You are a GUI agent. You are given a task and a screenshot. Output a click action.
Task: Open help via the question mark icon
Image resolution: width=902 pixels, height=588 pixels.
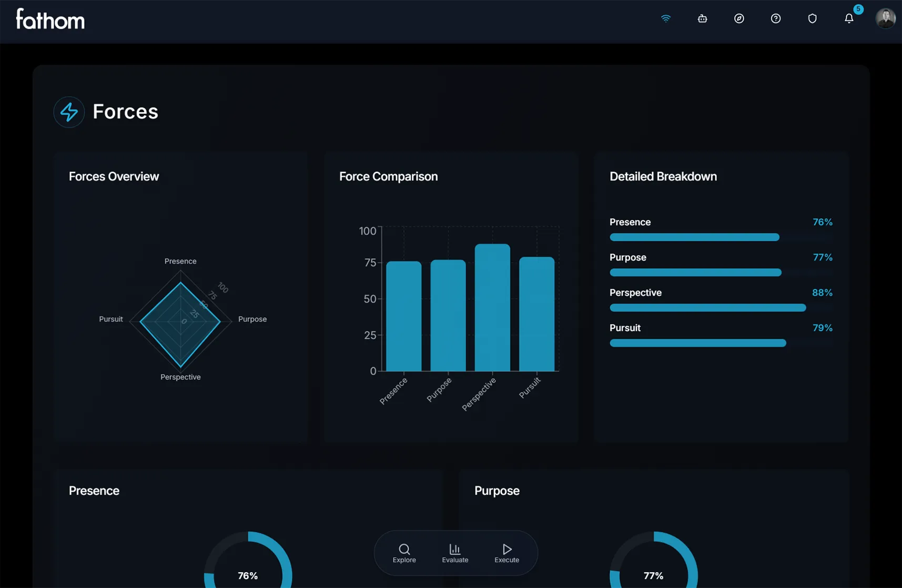[x=775, y=18]
